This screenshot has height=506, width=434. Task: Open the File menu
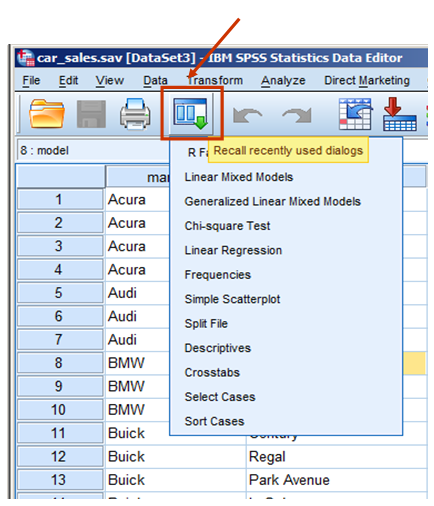[x=31, y=80]
